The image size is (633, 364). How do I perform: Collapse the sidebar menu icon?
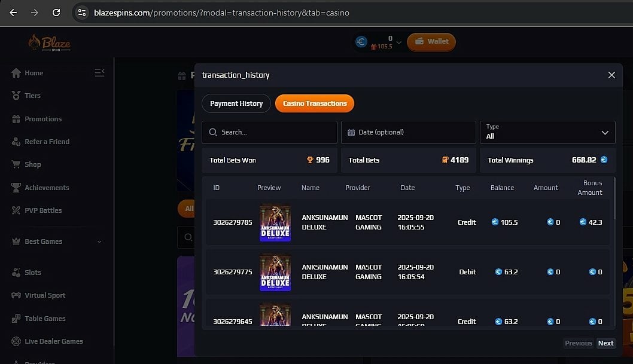pyautogui.click(x=99, y=72)
